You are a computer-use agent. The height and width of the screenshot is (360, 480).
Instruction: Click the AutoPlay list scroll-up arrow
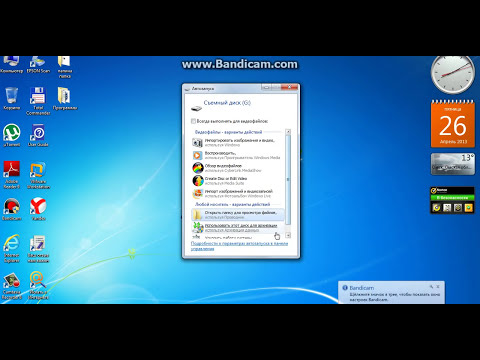[x=288, y=132]
